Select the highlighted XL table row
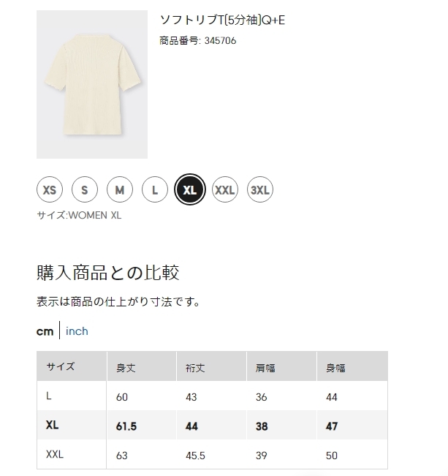Viewport: 448px width, 476px height. 212,425
